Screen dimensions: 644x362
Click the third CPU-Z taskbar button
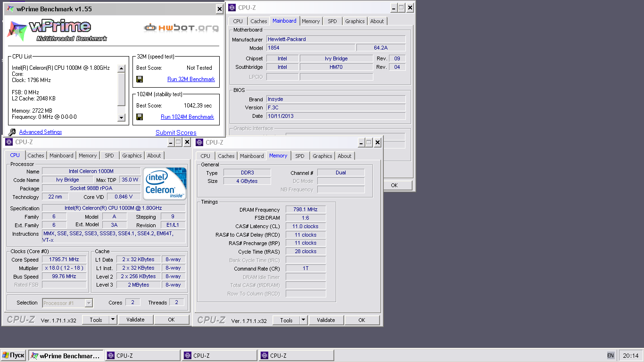tap(296, 355)
